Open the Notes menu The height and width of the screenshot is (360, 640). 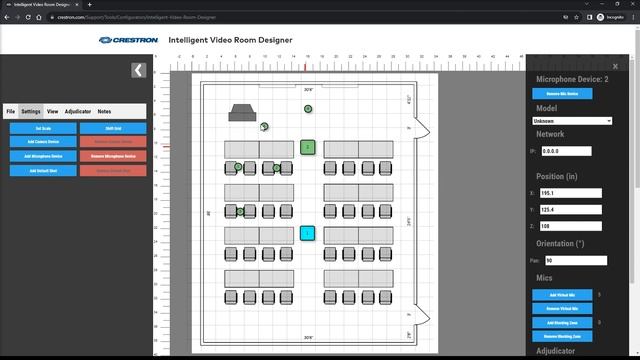(104, 111)
